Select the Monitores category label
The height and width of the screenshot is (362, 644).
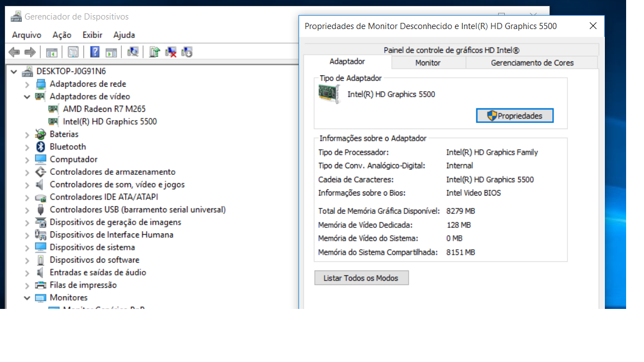tap(69, 298)
